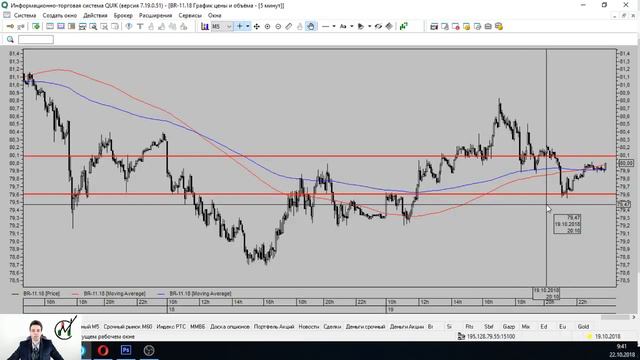Expand the Aa text dropdown arrow
This screenshot has height=360, width=640.
[351, 27]
